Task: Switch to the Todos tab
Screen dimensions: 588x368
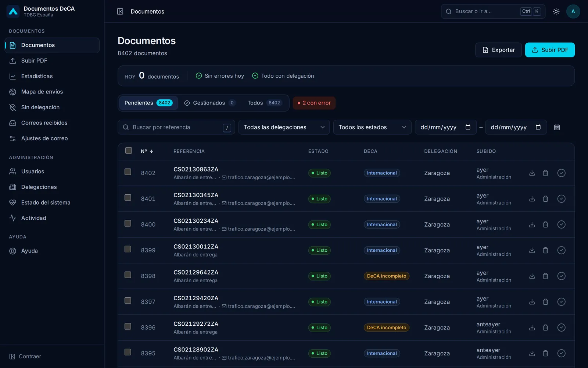Action: click(264, 103)
